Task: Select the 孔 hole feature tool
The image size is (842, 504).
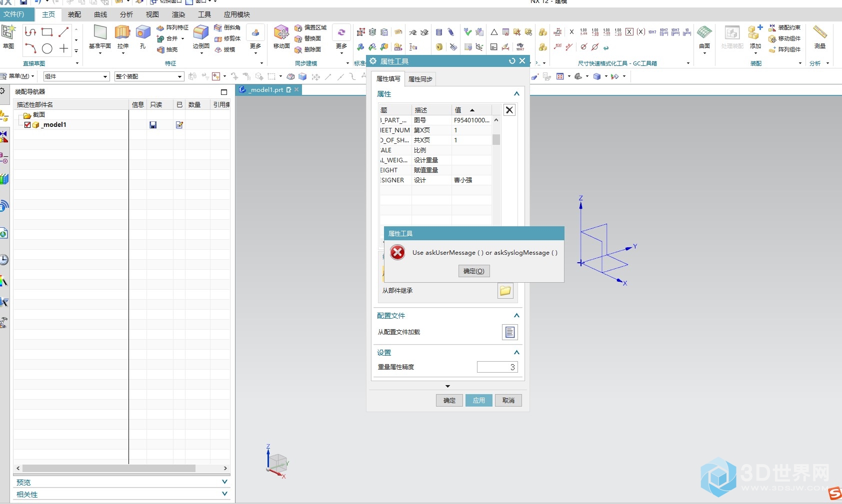Action: pos(143,37)
